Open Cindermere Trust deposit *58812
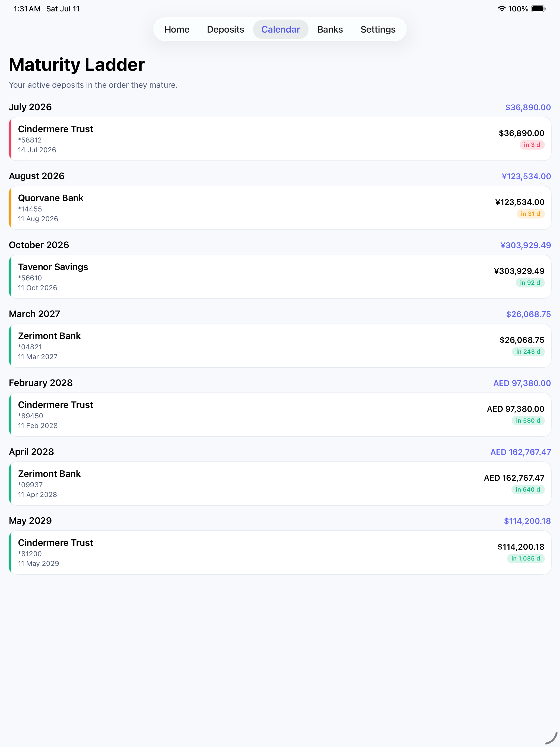The height and width of the screenshot is (747, 560). point(280,139)
